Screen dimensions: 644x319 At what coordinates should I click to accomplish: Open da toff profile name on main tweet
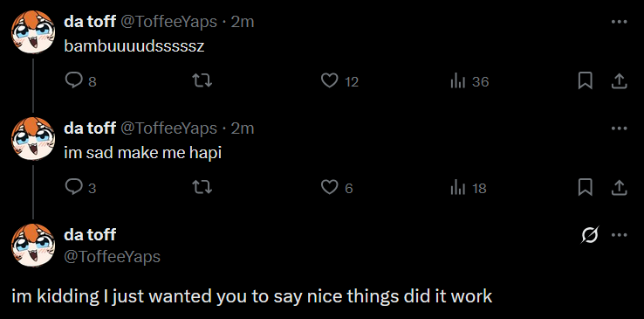pos(90,235)
